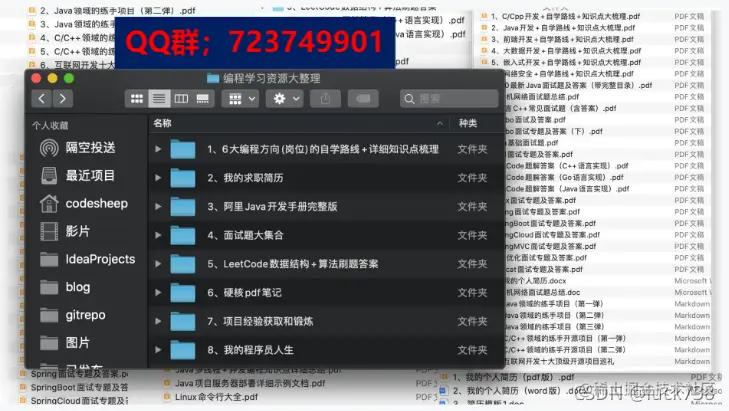This screenshot has height=411, width=729.
Task: Select row 1、6大编程方向(岗位)的自学路线
Action: click(x=326, y=149)
